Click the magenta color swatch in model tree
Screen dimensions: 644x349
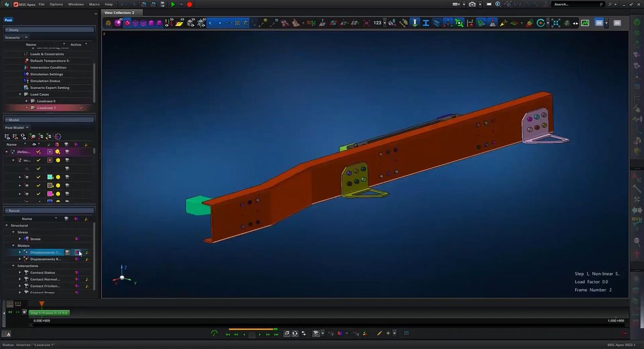tap(50, 194)
